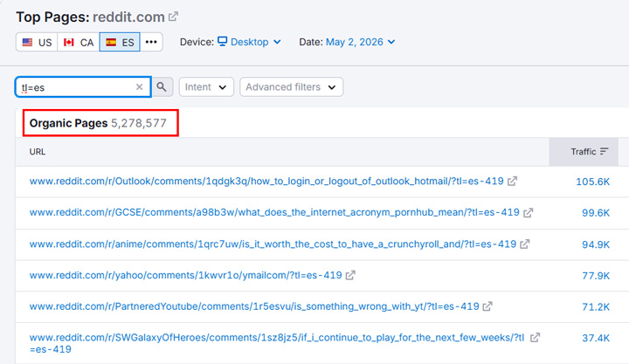Open the May 2, 2026 date picker
The width and height of the screenshot is (629, 364).
[x=360, y=42]
